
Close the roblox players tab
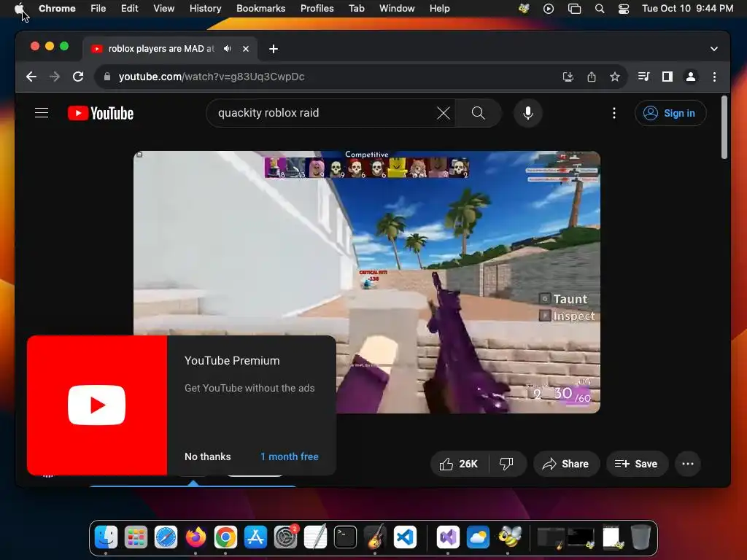point(245,49)
